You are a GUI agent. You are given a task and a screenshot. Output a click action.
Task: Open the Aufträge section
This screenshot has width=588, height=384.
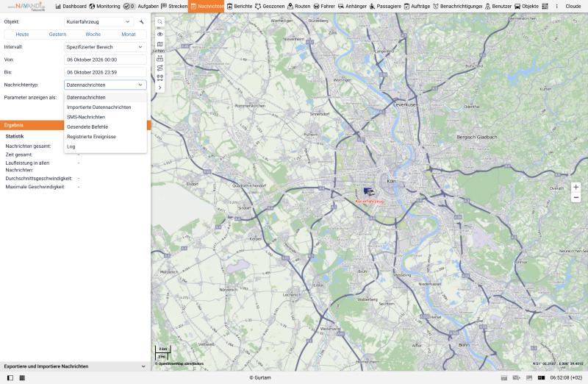tap(417, 7)
